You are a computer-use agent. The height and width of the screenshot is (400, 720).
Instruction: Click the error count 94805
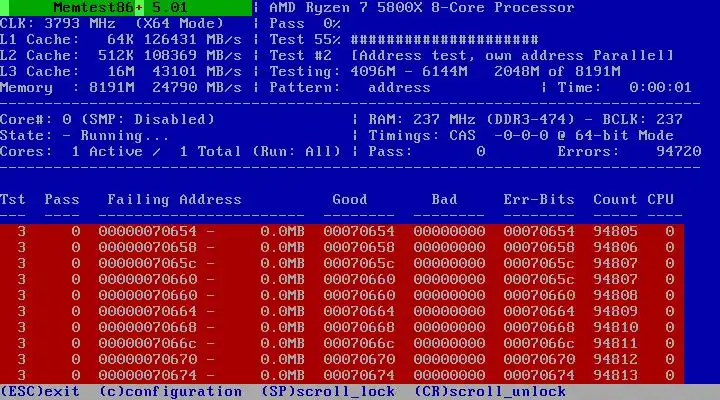point(615,231)
